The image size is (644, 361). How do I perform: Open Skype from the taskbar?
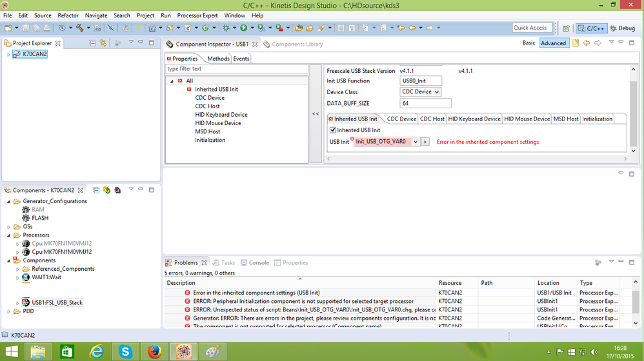point(125,351)
